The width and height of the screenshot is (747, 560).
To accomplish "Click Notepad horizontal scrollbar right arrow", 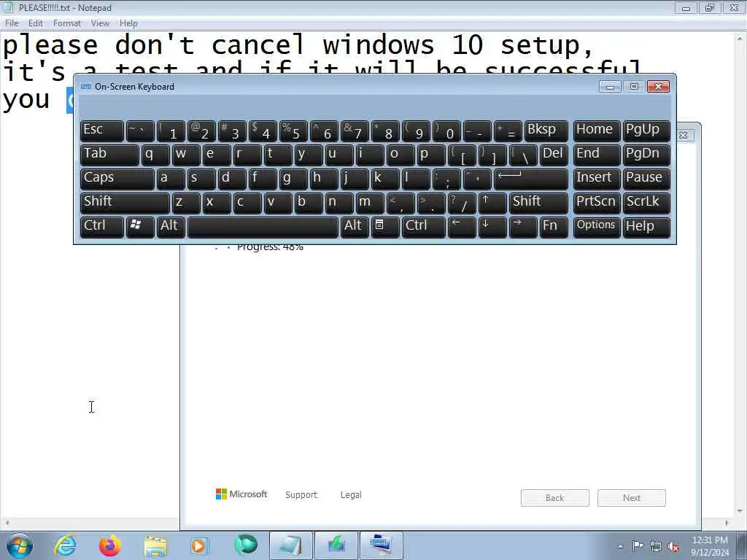I will [727, 523].
